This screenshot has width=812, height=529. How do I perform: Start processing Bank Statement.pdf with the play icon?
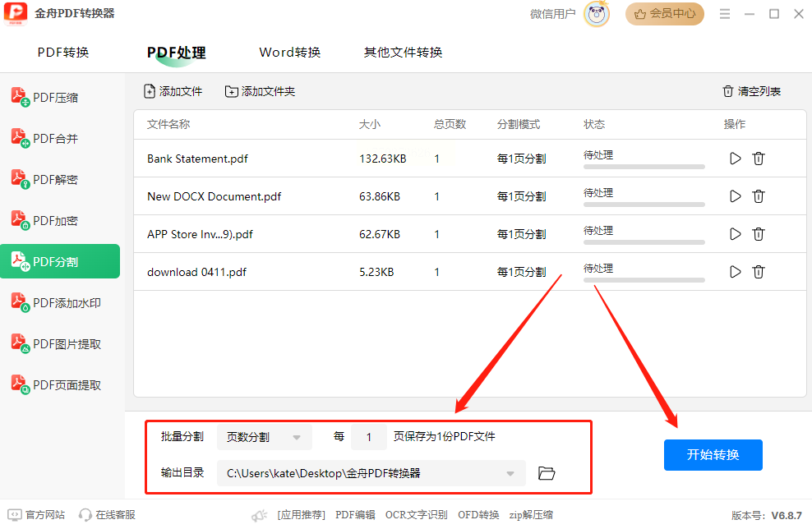point(735,159)
